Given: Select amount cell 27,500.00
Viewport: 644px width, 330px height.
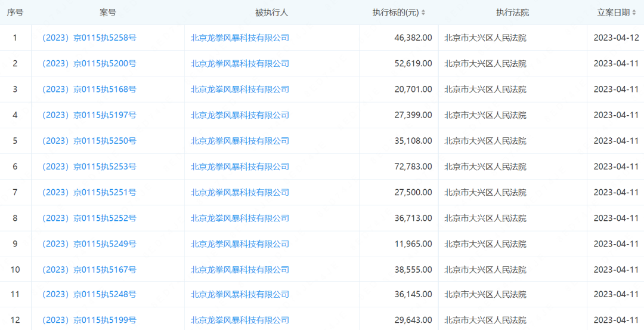Looking at the screenshot, I should (413, 192).
